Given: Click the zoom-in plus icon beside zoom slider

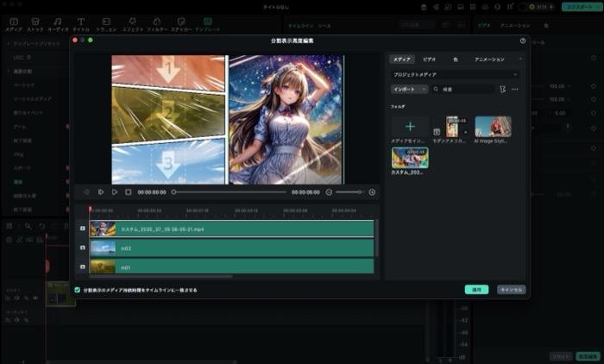Looking at the screenshot, I should (372, 191).
